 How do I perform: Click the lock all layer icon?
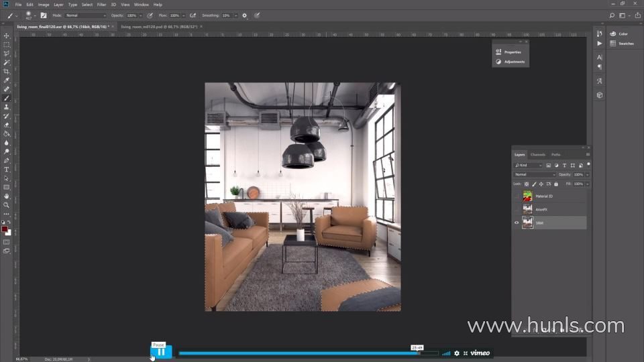click(555, 184)
